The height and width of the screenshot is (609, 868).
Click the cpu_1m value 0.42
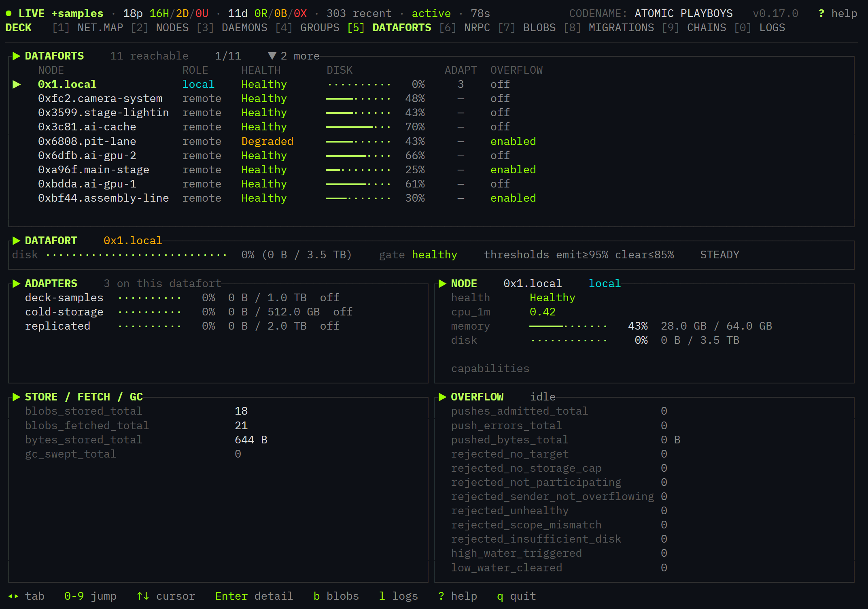click(x=543, y=312)
